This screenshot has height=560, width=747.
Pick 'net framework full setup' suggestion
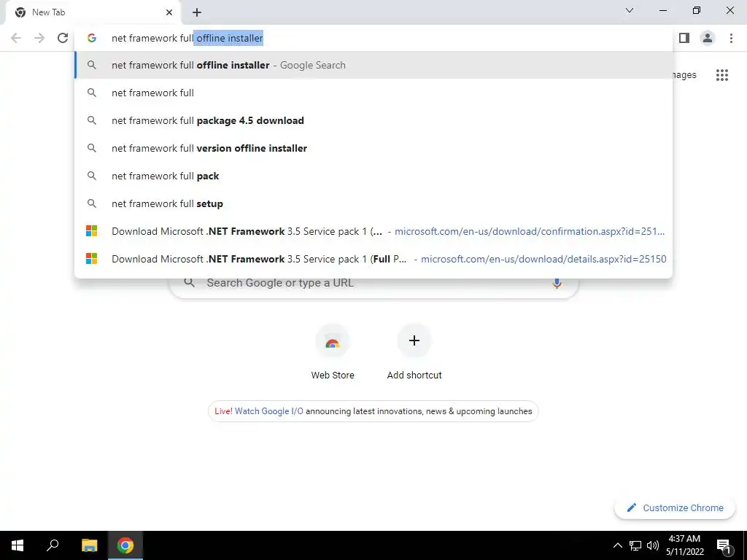374,203
